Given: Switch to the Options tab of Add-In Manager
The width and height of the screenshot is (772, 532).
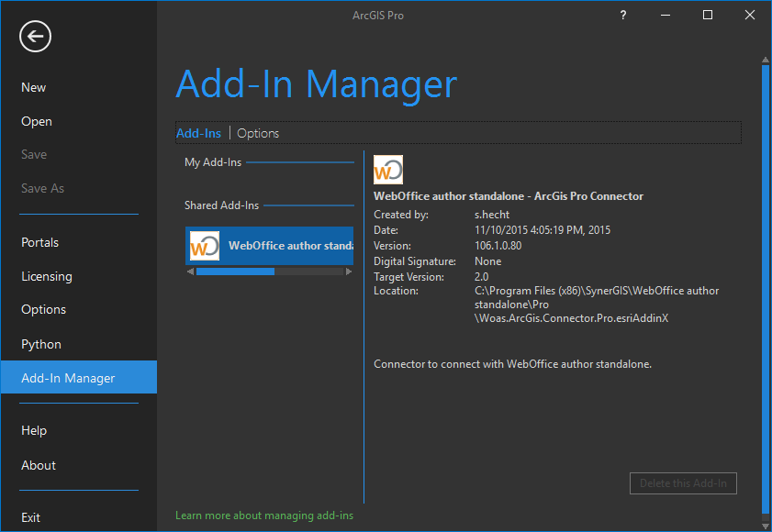Looking at the screenshot, I should tap(257, 132).
